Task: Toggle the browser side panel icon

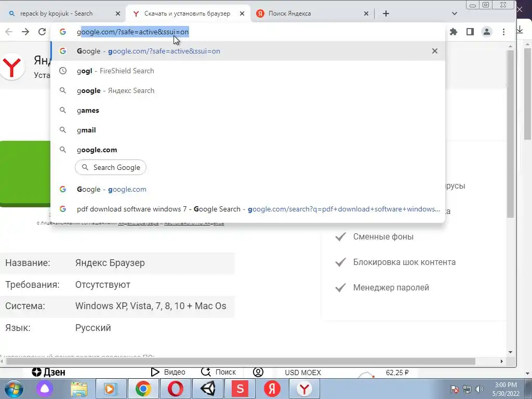Action: point(470,32)
